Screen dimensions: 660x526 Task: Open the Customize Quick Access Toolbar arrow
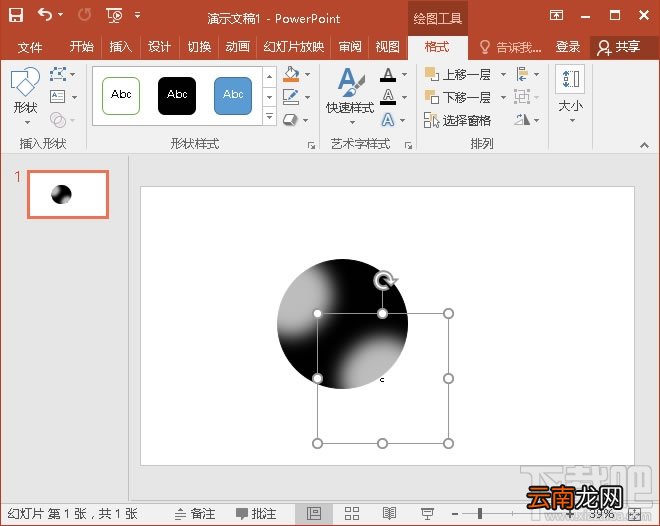137,15
